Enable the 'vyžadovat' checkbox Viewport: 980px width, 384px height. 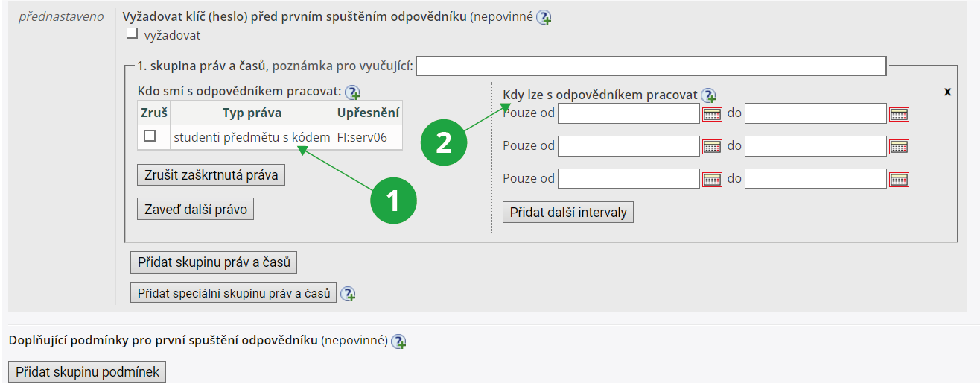pyautogui.click(x=132, y=34)
